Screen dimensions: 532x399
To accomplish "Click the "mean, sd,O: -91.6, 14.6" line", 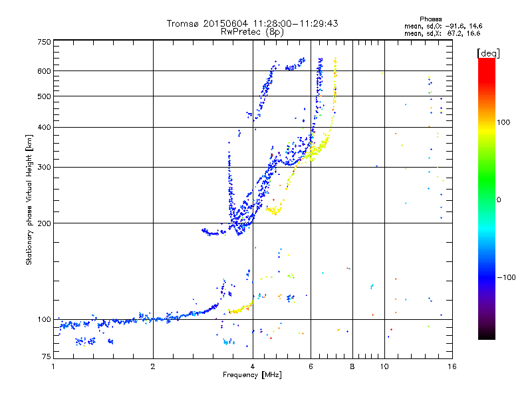I will (x=443, y=26).
